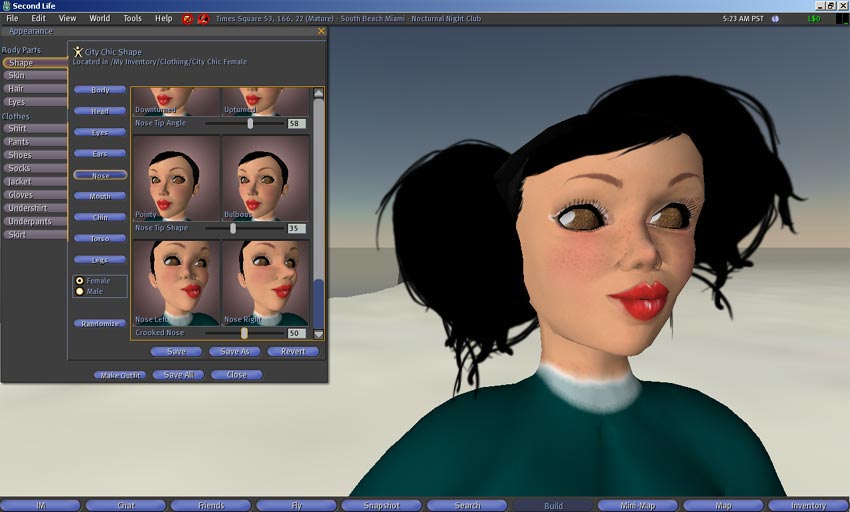Image resolution: width=850 pixels, height=512 pixels.
Task: Click the L$0 balance indicator
Action: [813, 18]
